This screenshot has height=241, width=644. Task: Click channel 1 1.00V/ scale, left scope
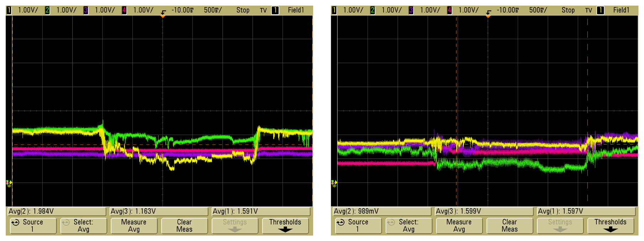[x=28, y=10]
